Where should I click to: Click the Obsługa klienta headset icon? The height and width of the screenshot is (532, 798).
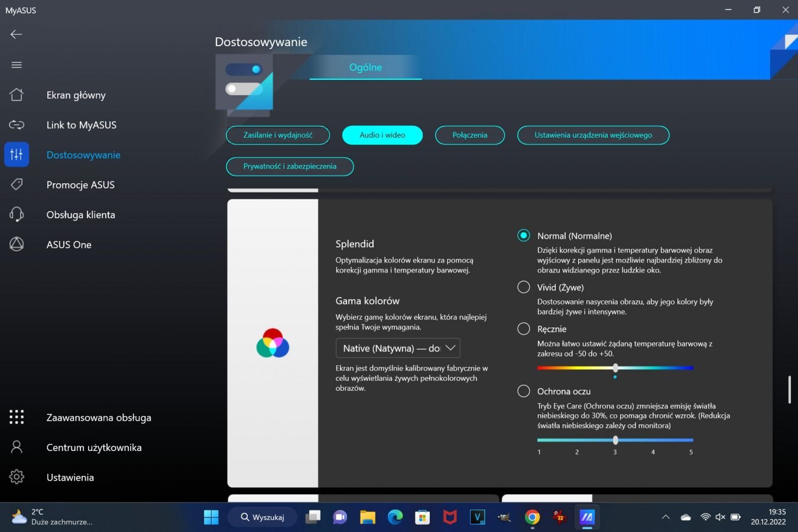(x=17, y=215)
